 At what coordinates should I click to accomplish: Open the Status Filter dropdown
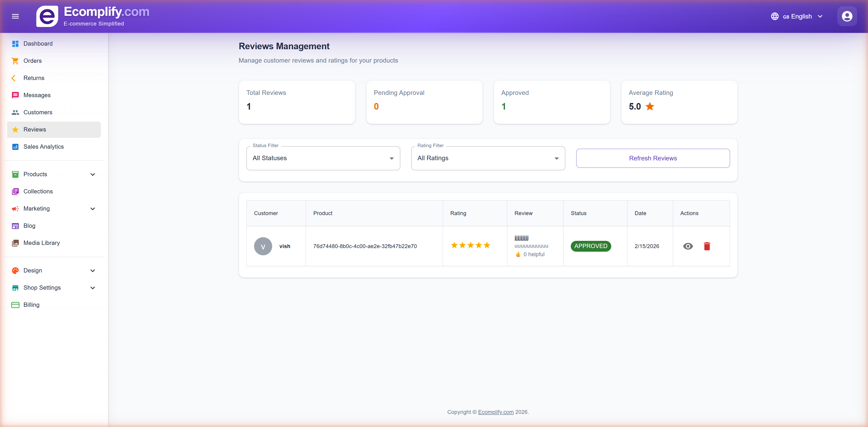pyautogui.click(x=323, y=158)
